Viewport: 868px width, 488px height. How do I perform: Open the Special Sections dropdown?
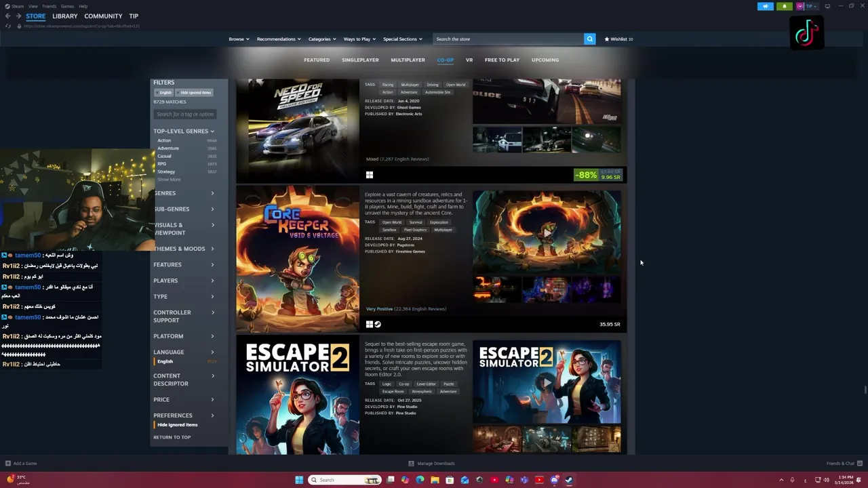402,39
